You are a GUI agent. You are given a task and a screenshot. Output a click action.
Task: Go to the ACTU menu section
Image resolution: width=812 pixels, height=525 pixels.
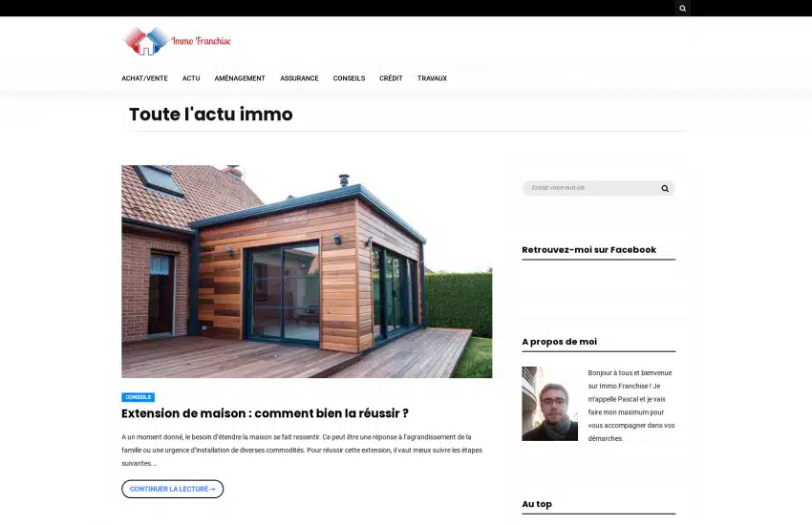pyautogui.click(x=191, y=78)
